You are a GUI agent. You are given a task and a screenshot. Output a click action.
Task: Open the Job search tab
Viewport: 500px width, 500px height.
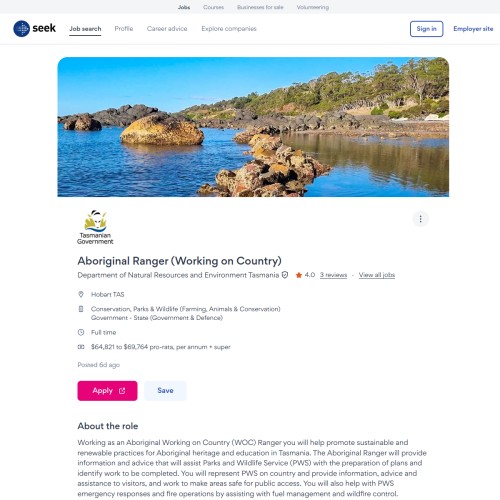[x=85, y=29]
